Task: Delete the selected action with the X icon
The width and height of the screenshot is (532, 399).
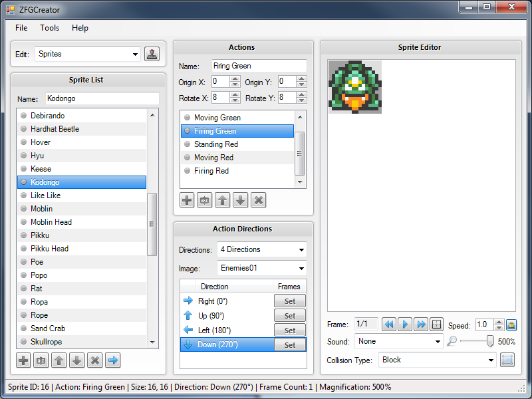Action: 259,200
